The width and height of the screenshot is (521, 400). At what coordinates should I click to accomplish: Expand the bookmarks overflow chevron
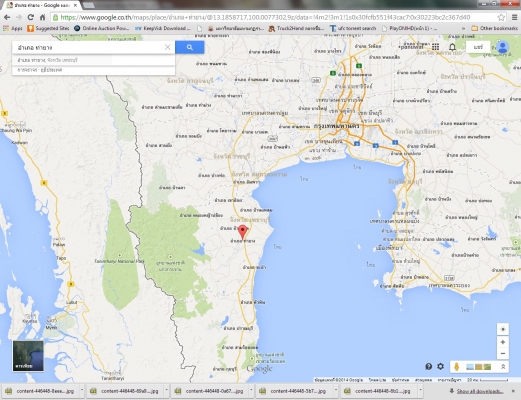click(463, 28)
